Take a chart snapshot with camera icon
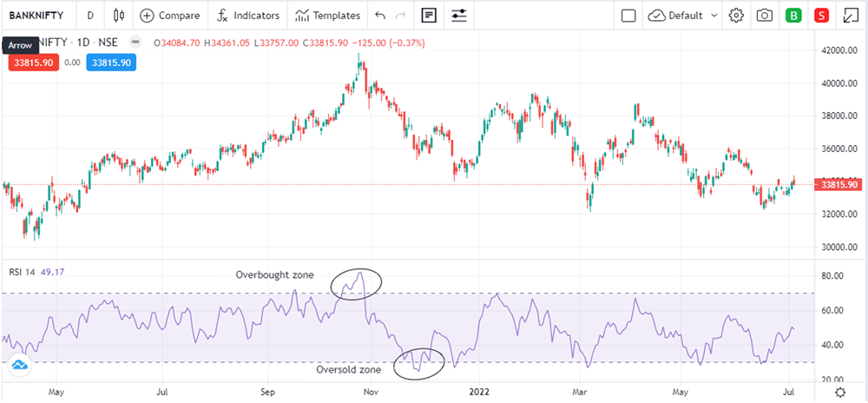This screenshot has width=868, height=403. coord(765,16)
